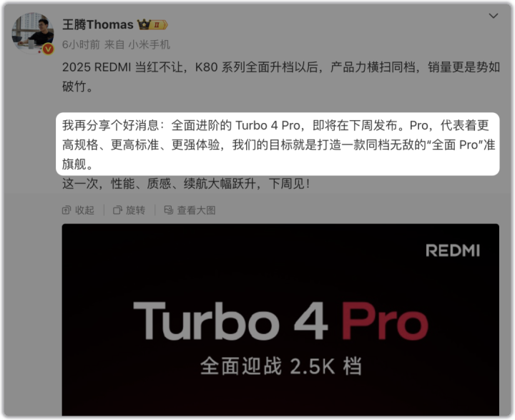Click the level II badge next to crown
The image size is (515, 420).
pos(159,25)
